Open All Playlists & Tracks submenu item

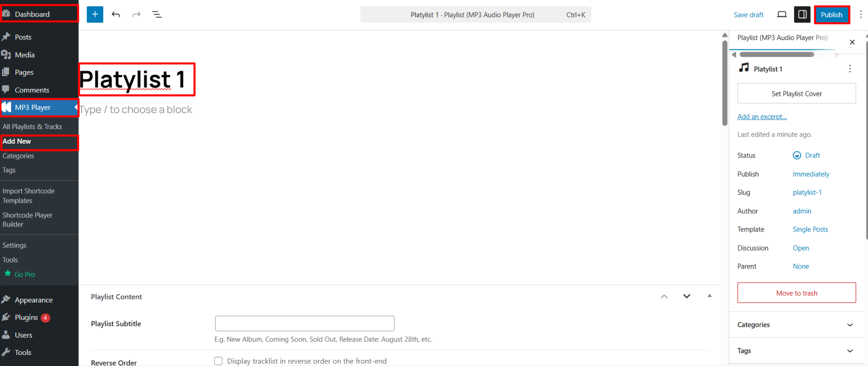pos(32,127)
